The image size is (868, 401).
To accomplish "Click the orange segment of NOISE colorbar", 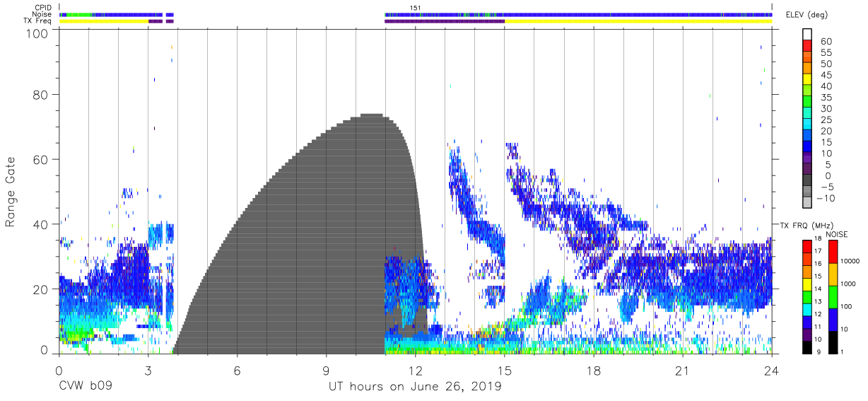I will [832, 274].
